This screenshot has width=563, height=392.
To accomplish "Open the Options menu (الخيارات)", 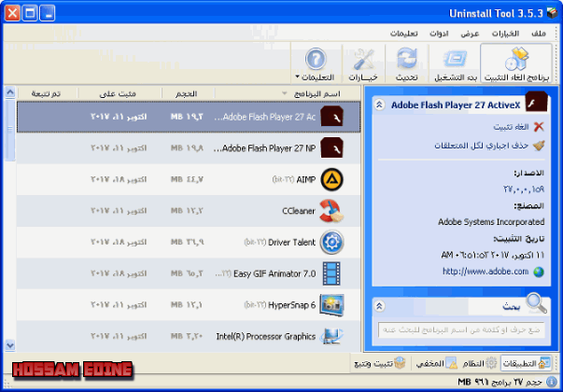I will coord(505,34).
